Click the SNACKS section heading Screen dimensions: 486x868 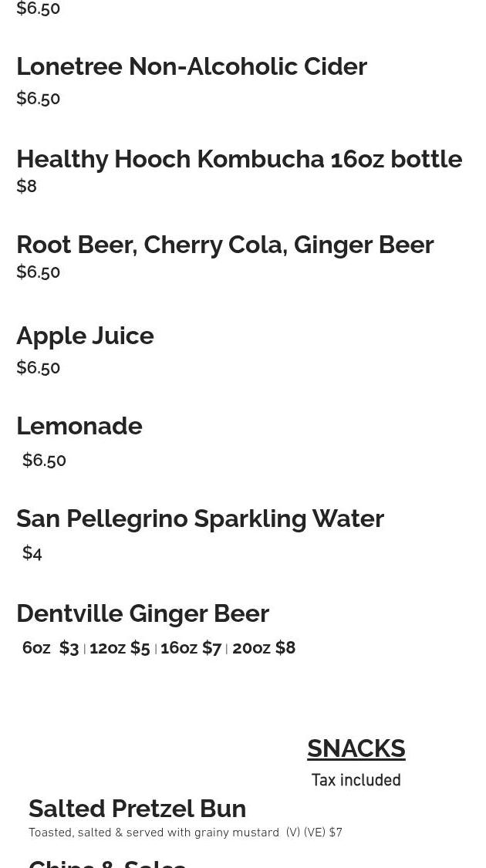(356, 748)
